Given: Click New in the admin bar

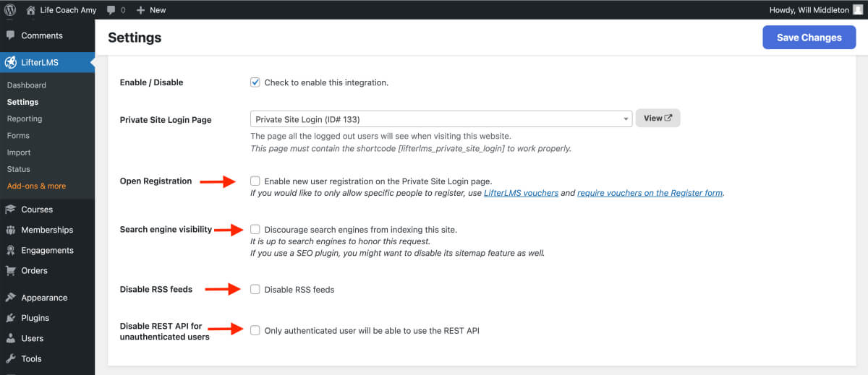Looking at the screenshot, I should click(x=158, y=10).
